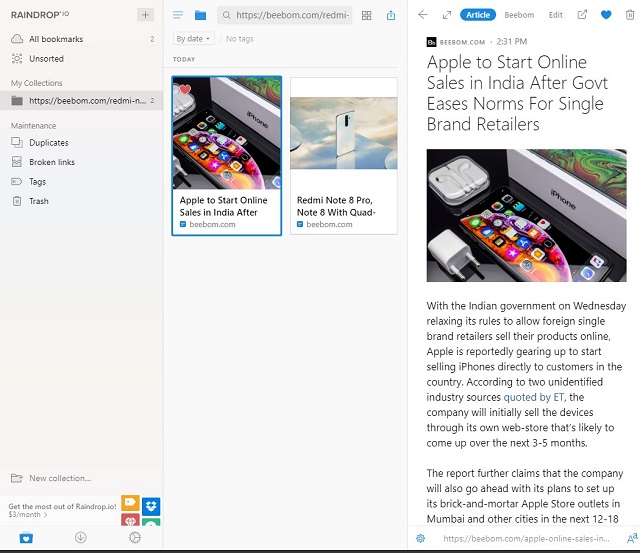
Task: Click the 2:31 PM timestamp
Action: click(512, 42)
